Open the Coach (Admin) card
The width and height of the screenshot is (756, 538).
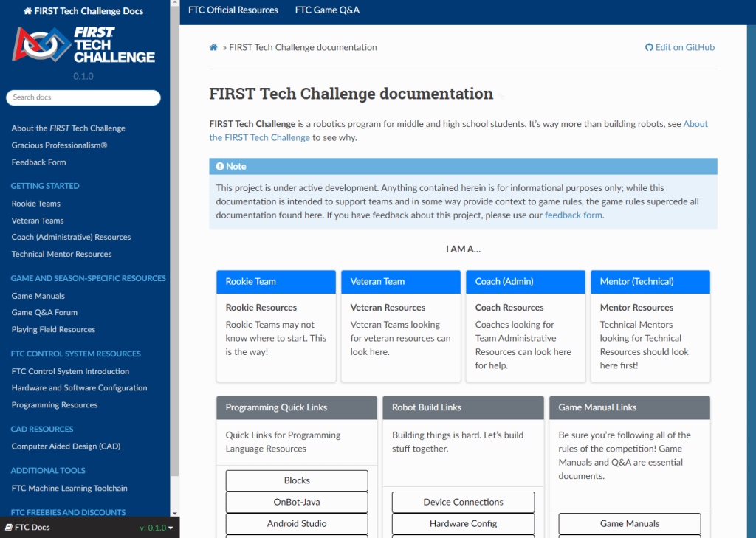[525, 281]
